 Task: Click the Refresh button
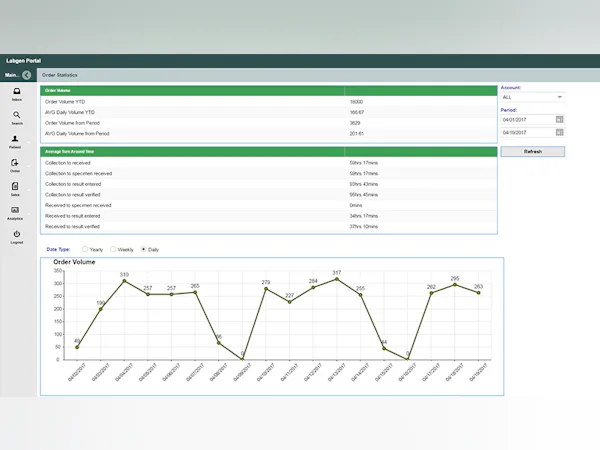click(x=532, y=152)
